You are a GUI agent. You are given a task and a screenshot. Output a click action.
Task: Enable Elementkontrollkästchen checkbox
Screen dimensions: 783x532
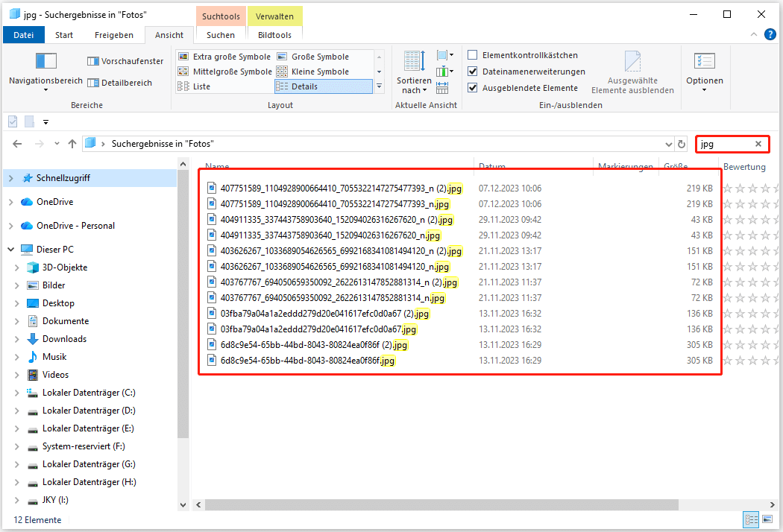472,55
